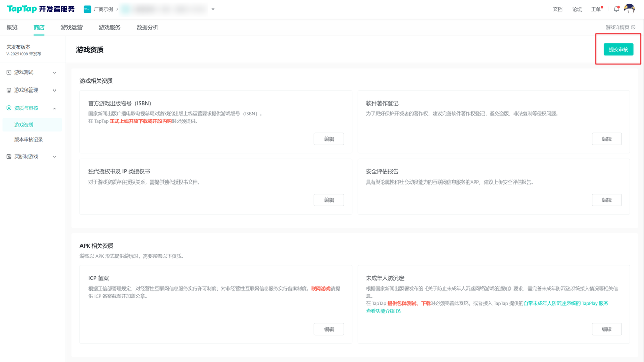
Task: Click the 游戏包管理 sidebar icon
Action: pos(9,90)
